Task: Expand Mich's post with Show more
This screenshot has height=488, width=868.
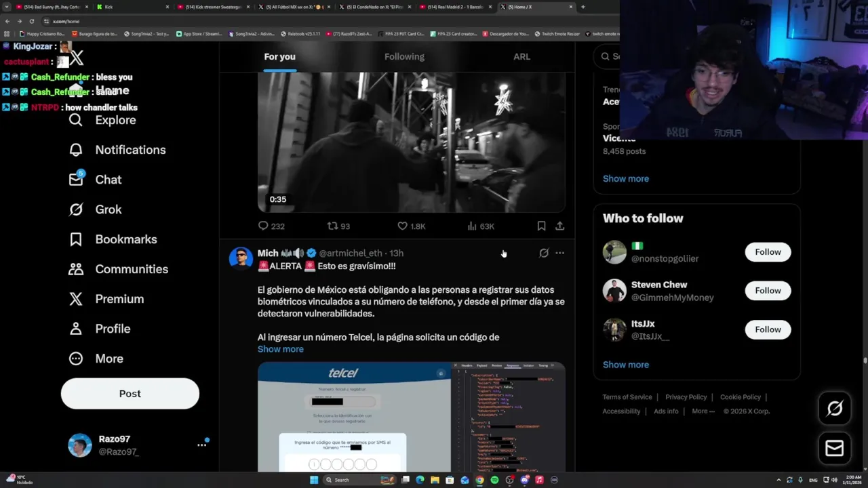Action: [281, 349]
